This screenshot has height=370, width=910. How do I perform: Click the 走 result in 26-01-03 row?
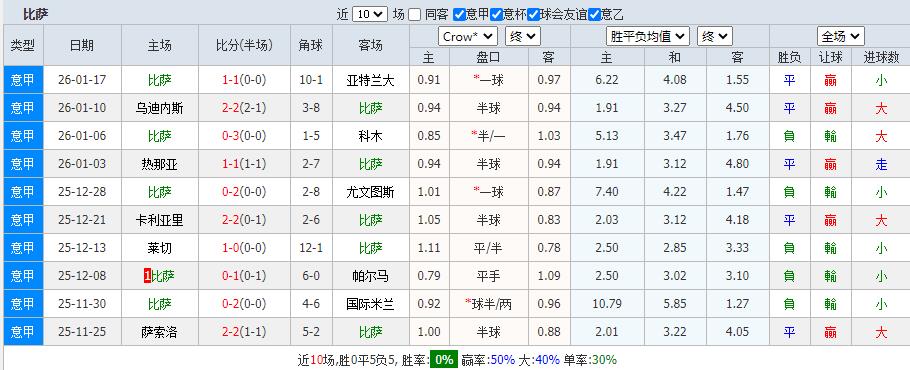point(881,164)
